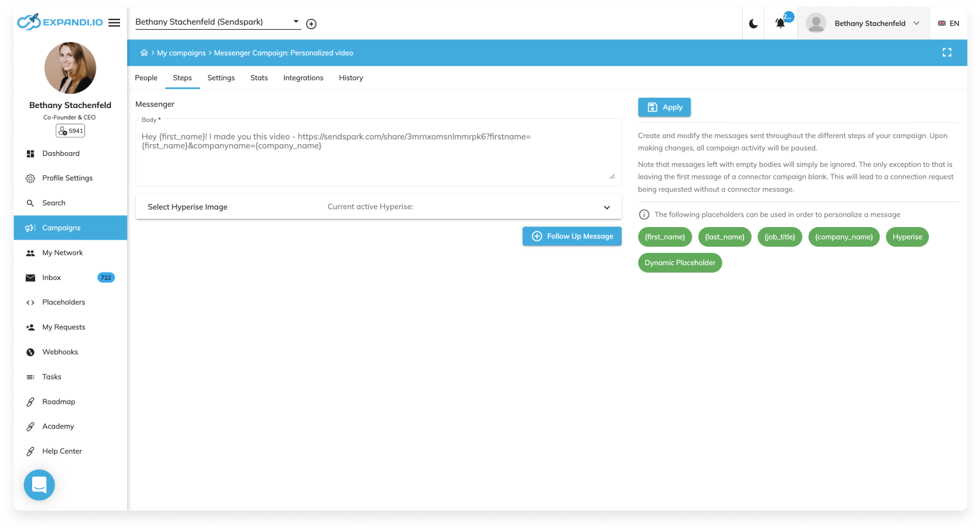
Task: Toggle dark mode with the moon icon
Action: pyautogui.click(x=753, y=23)
